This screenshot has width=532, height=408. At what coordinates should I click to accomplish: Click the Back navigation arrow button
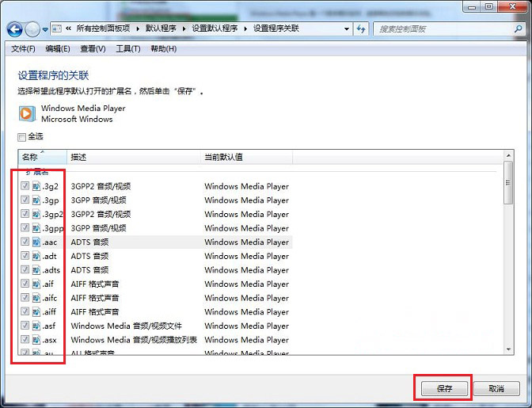(15, 29)
